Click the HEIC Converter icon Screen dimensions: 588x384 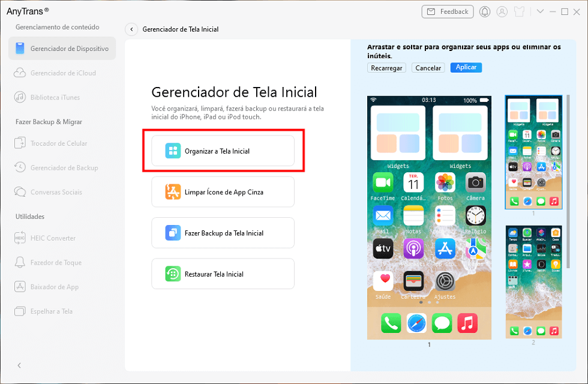coord(20,238)
